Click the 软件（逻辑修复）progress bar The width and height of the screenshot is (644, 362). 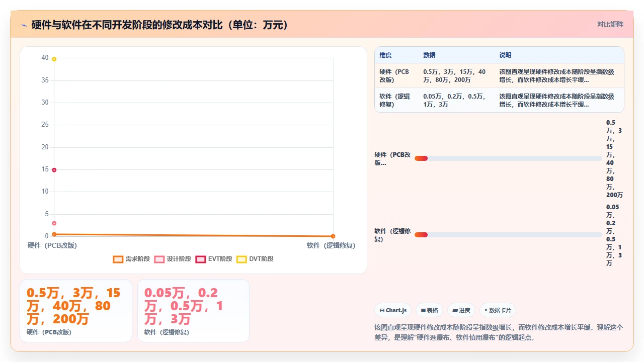coord(508,235)
